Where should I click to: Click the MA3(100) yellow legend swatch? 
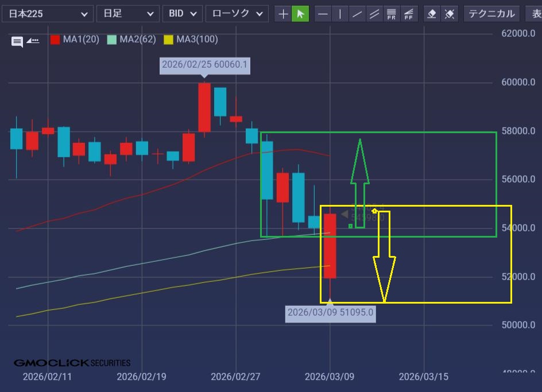tap(168, 40)
